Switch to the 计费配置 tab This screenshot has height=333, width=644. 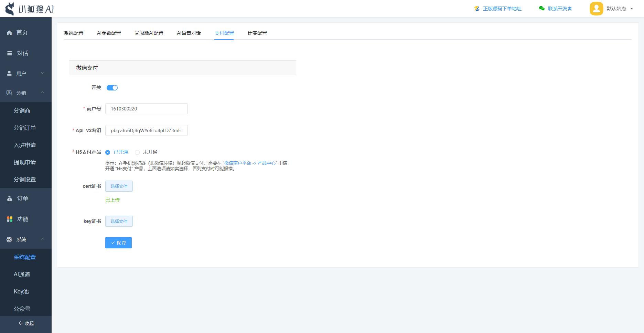[257, 33]
